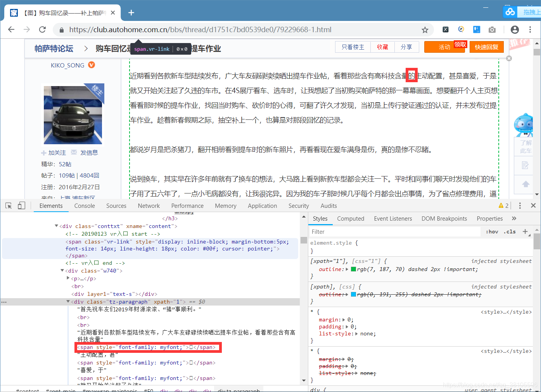
Task: Add a new style rule
Action: [525, 231]
